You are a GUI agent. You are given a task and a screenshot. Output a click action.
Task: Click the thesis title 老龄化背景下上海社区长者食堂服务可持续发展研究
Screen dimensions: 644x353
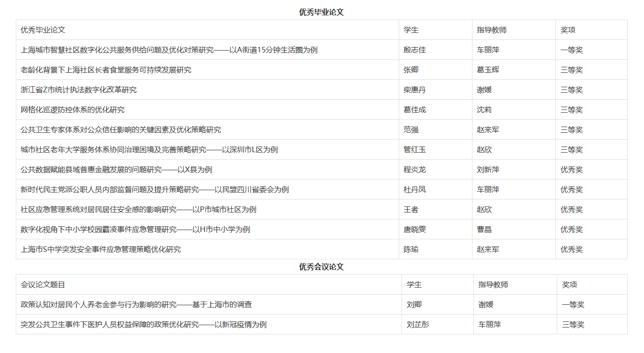pyautogui.click(x=106, y=70)
